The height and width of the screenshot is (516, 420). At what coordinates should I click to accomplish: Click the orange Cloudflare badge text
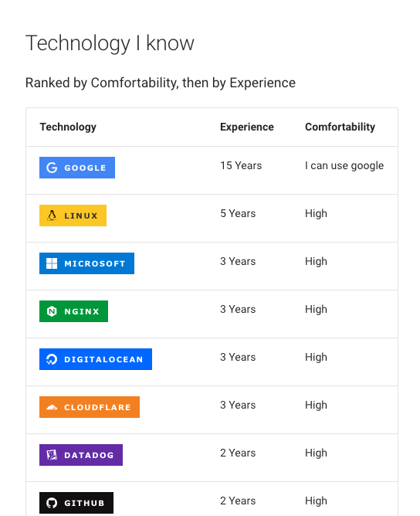click(97, 407)
